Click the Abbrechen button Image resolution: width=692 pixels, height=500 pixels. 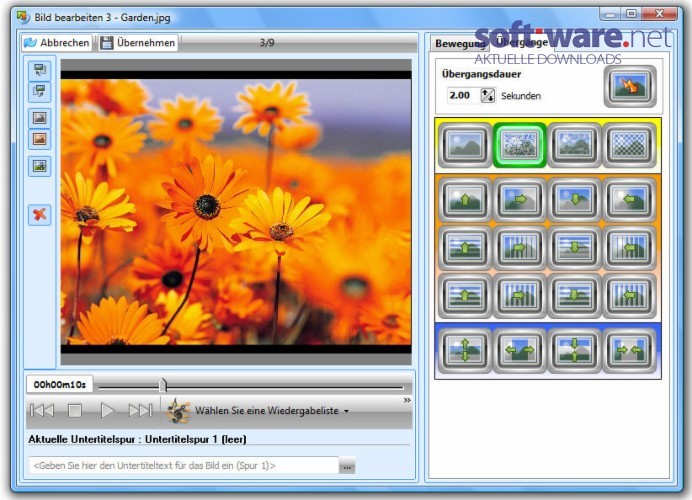57,43
